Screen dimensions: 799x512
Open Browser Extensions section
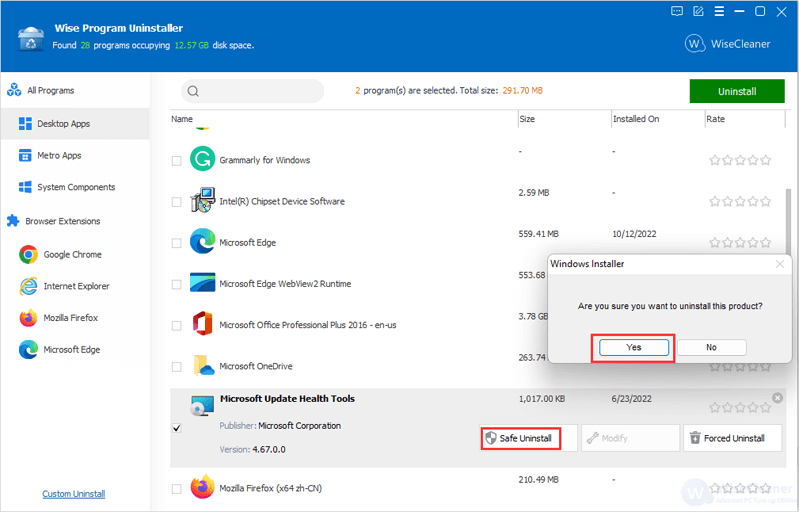tap(54, 221)
